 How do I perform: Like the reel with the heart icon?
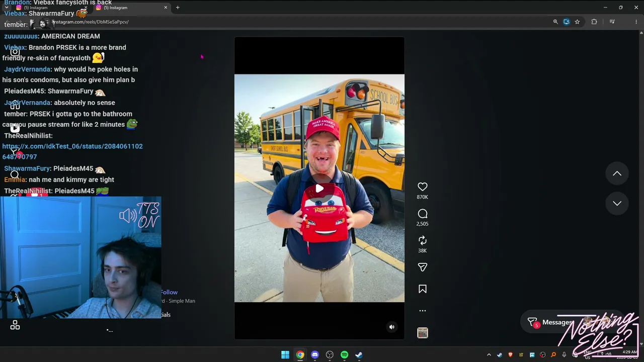[423, 187]
